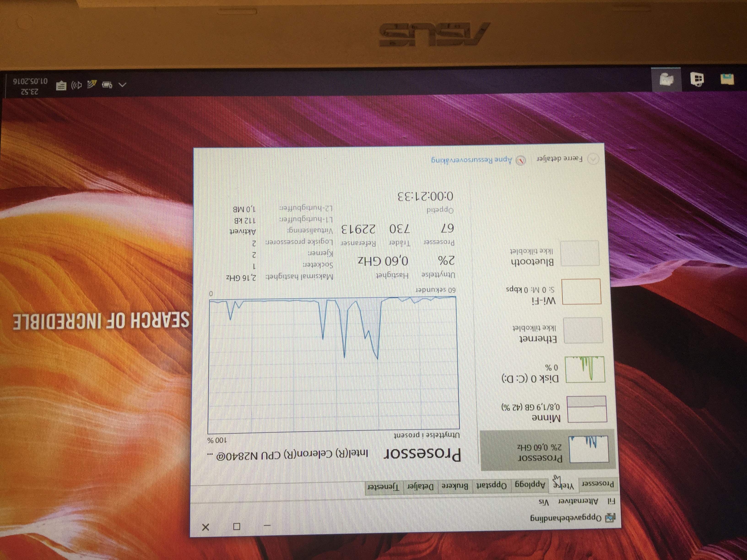The width and height of the screenshot is (747, 560).
Task: Click the battery tray icon
Action: tap(107, 85)
